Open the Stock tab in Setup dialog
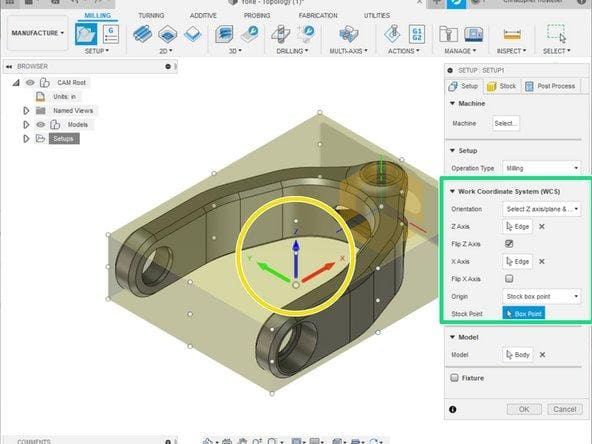The height and width of the screenshot is (444, 592). [x=502, y=86]
